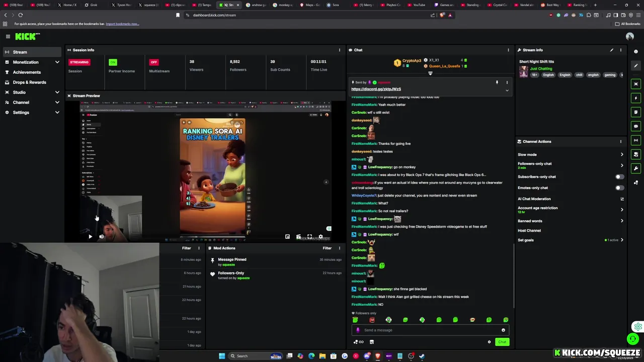Click the gaming tag chip
Viewport: 644px width, 362px height.
pyautogui.click(x=610, y=75)
